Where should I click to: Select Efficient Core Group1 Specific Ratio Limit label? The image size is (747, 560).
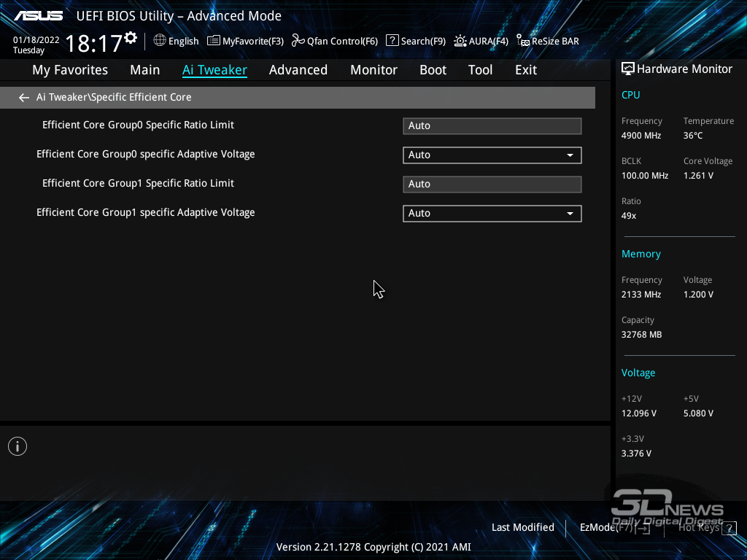click(x=138, y=184)
